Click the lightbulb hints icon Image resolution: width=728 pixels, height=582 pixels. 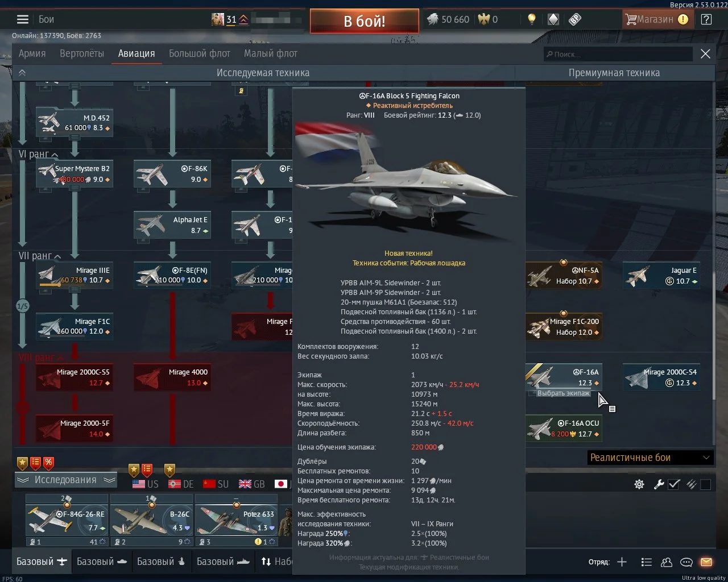531,19
